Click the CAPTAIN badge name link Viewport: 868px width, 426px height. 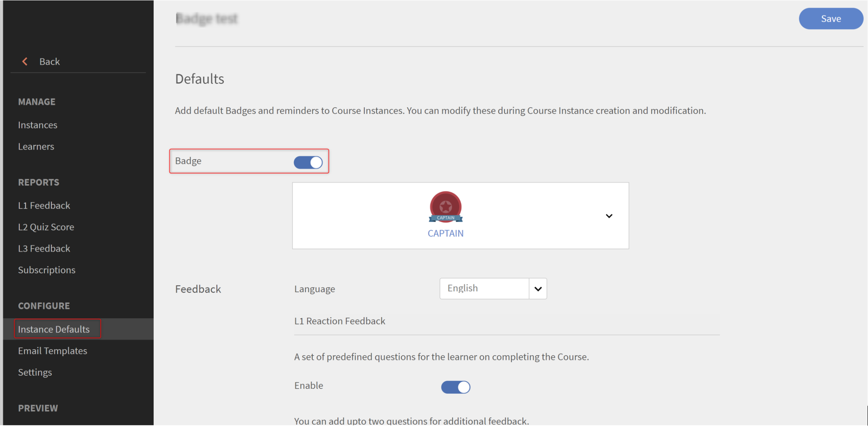click(445, 233)
